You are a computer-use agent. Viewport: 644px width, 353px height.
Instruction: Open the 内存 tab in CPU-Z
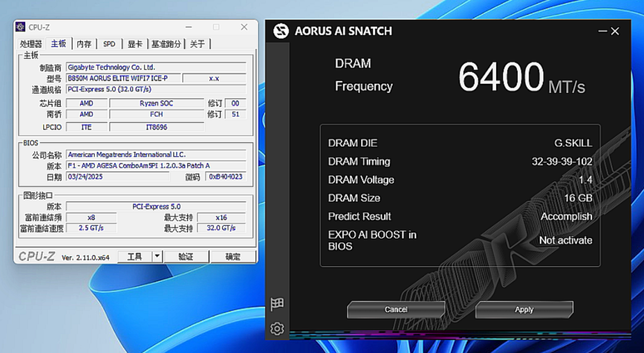(x=84, y=44)
